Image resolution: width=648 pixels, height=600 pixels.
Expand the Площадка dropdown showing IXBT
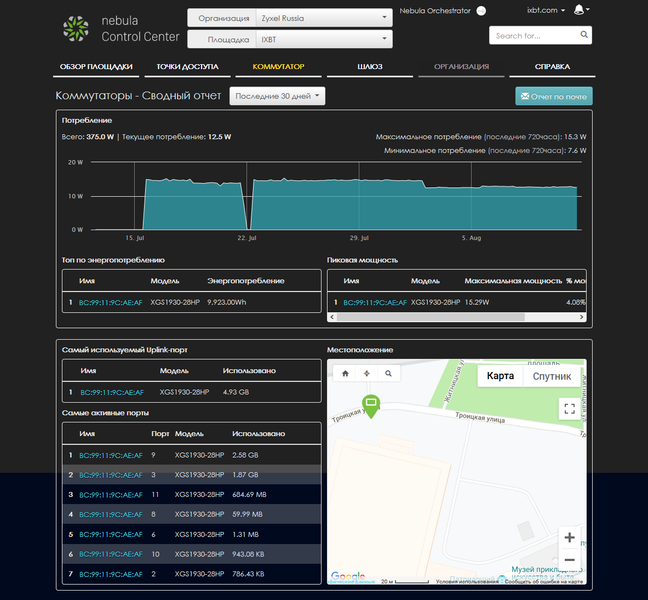click(x=321, y=40)
